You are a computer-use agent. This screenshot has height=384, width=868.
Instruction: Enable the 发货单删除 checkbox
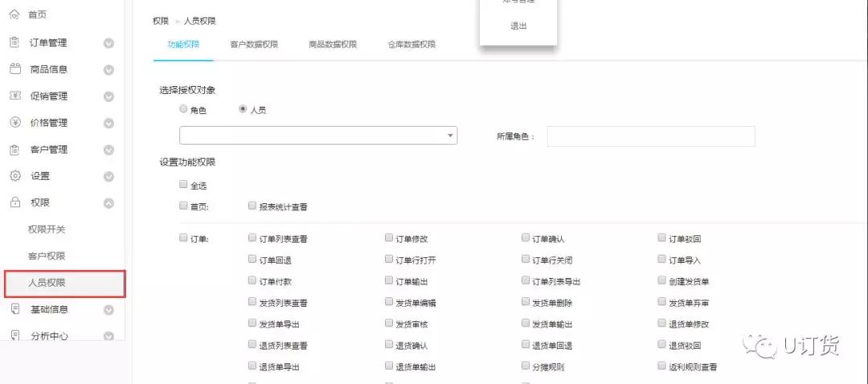pos(526,301)
